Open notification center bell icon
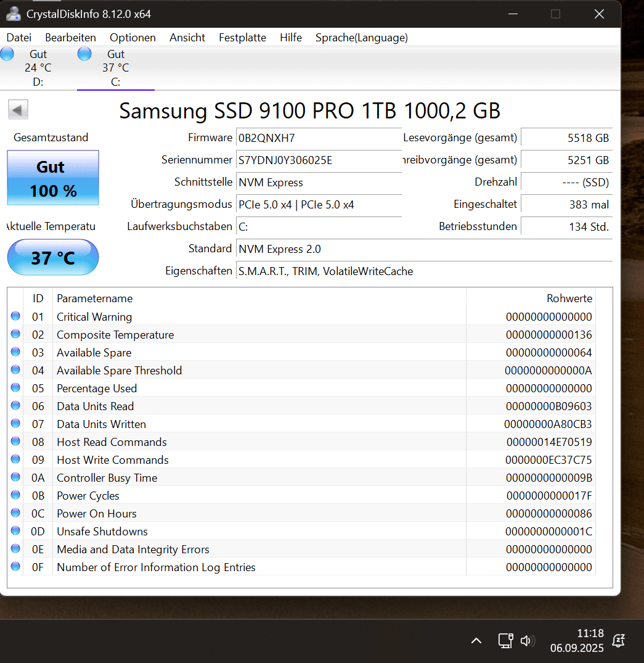Viewport: 644px width, 663px height. point(618,641)
